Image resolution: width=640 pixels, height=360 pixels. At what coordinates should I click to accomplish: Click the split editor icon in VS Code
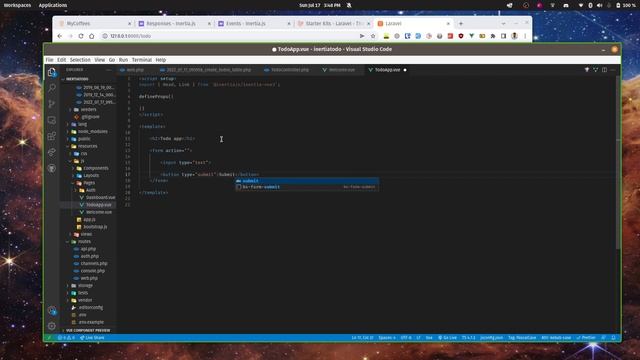(604, 70)
